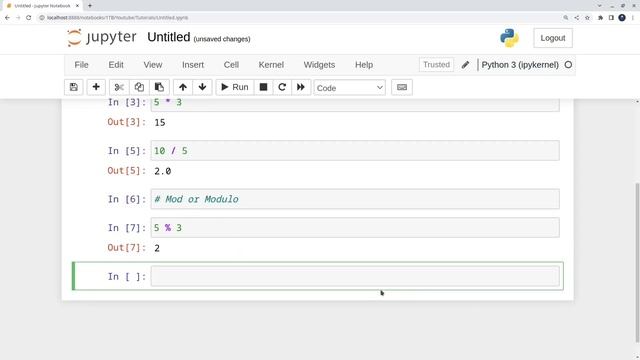640x360 pixels.
Task: Open the browser extensions puzzle icon
Action: (600, 18)
